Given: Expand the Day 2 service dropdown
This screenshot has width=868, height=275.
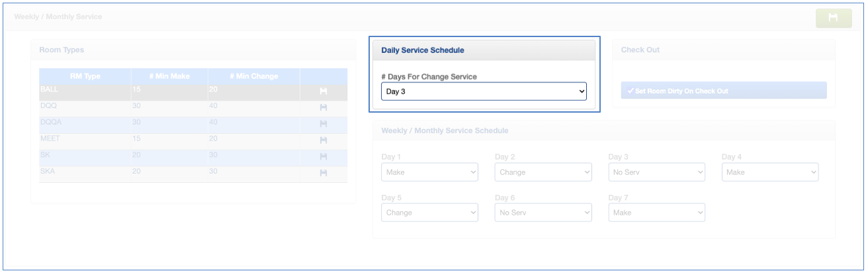Looking at the screenshot, I should tap(542, 172).
